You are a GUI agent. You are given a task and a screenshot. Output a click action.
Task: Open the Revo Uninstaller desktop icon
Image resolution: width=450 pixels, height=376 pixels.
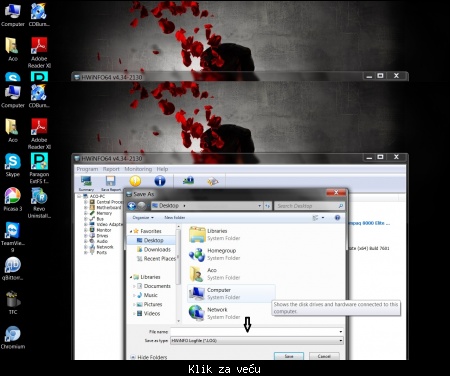click(x=39, y=203)
